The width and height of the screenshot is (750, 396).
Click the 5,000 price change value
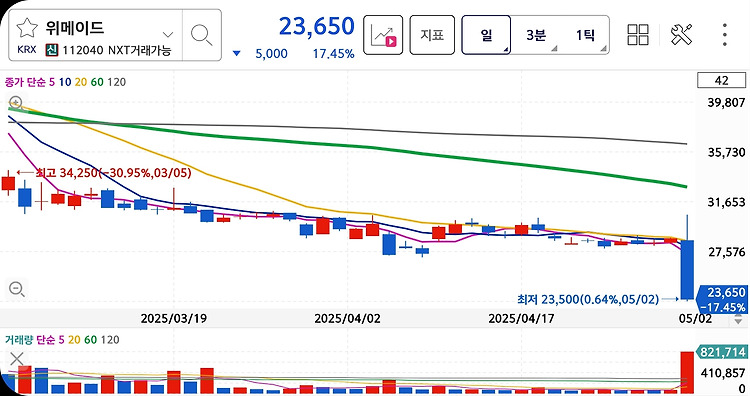coord(271,54)
